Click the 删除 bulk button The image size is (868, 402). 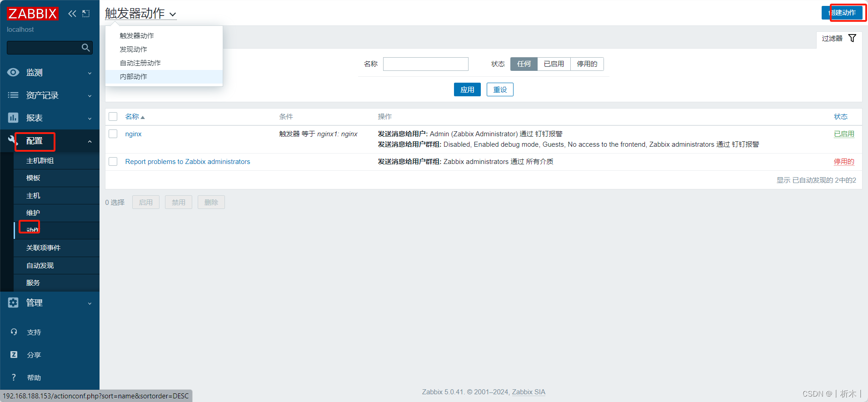click(x=211, y=202)
